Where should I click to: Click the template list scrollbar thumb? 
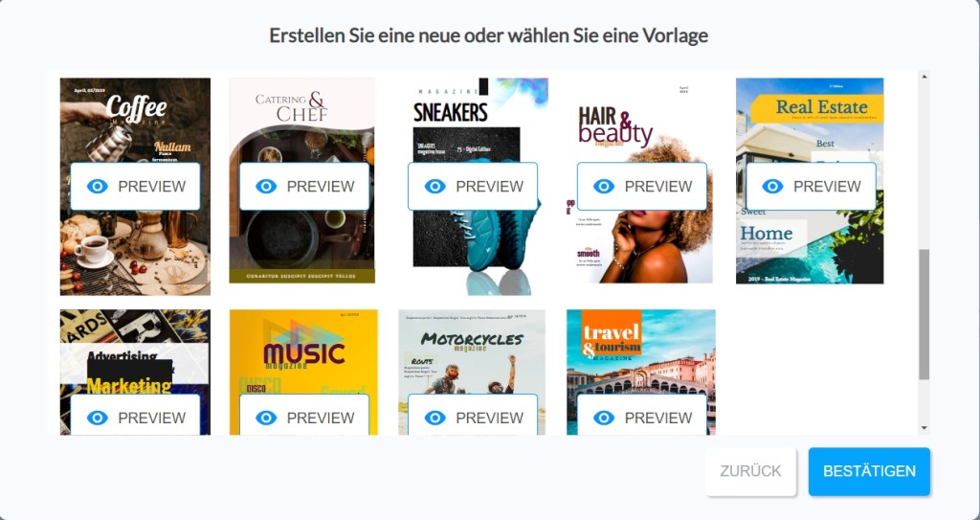point(924,314)
